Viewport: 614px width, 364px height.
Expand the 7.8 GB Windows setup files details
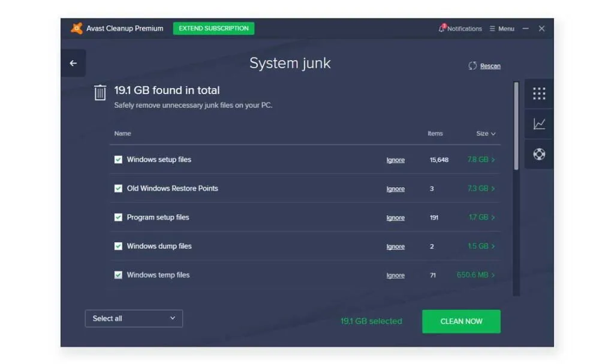[481, 160]
